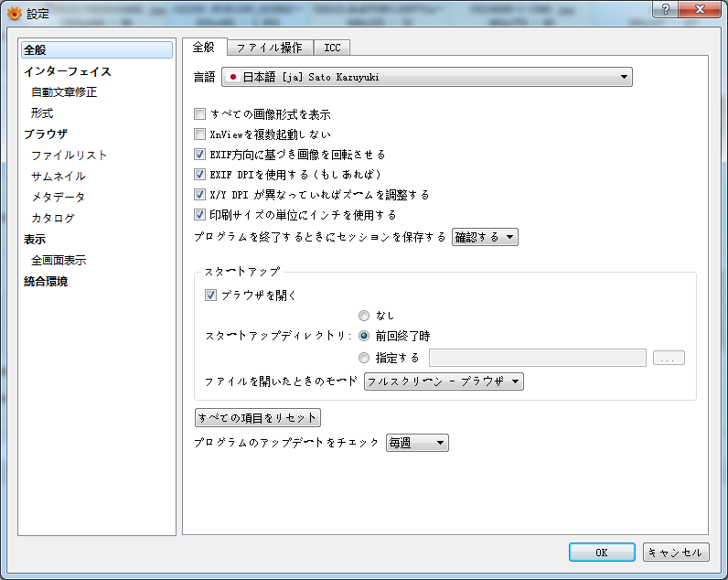Open ファイルリスト settings
Screen dimensions: 728x580
pyautogui.click(x=69, y=156)
